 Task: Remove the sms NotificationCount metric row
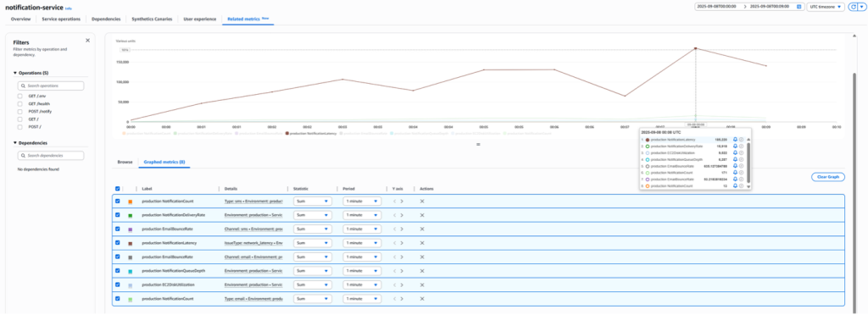(422, 202)
